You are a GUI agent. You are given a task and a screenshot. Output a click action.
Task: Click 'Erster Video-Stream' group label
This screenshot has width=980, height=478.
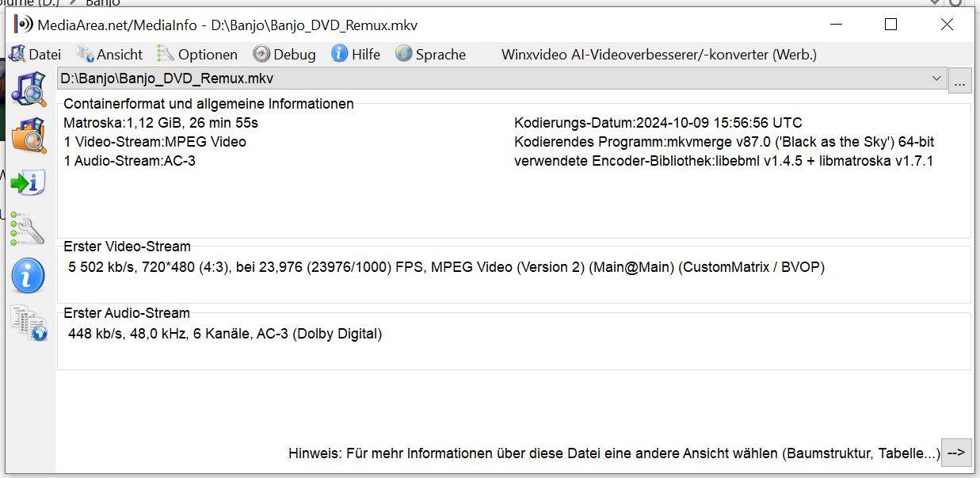[x=127, y=247]
